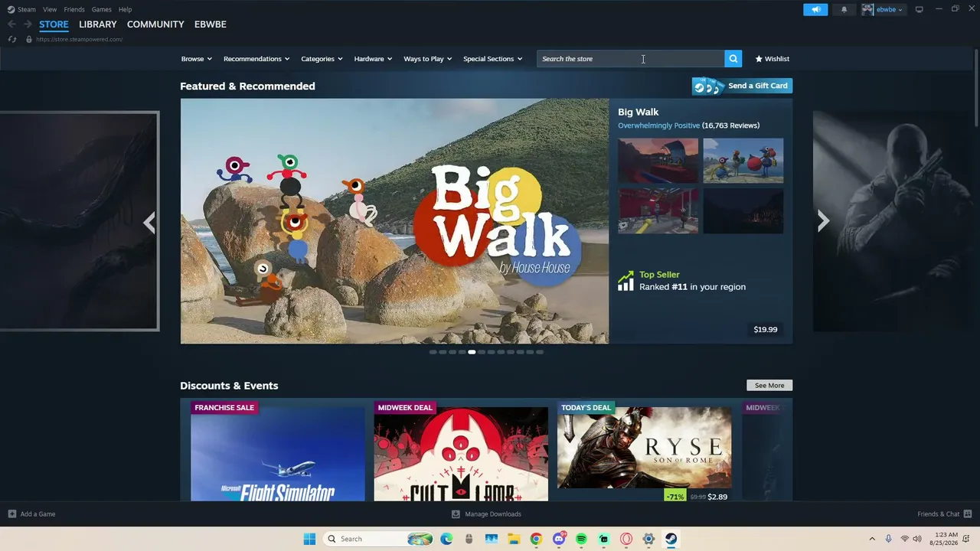Reload the store page
This screenshot has height=551, width=980.
[x=12, y=39]
